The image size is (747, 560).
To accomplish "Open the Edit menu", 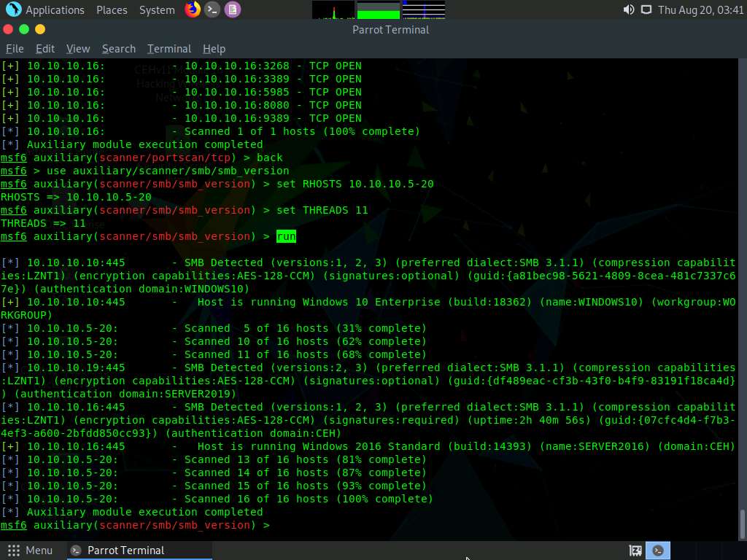I will point(45,49).
